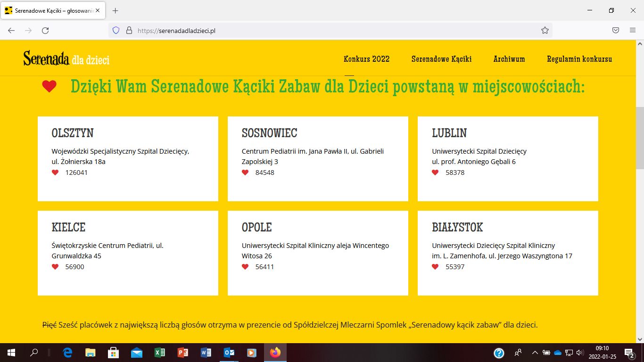
Task: Click the Serenada dla dzieci logo
Action: point(66,58)
